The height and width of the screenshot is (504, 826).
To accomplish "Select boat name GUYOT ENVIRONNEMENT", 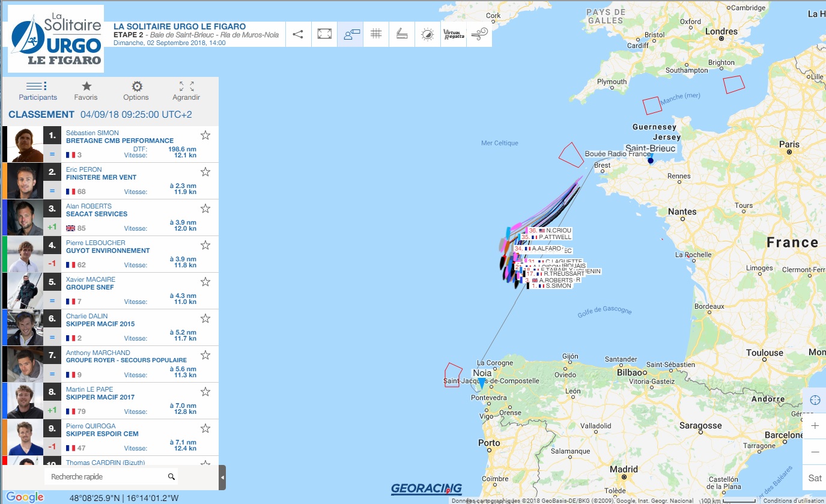I will click(108, 250).
